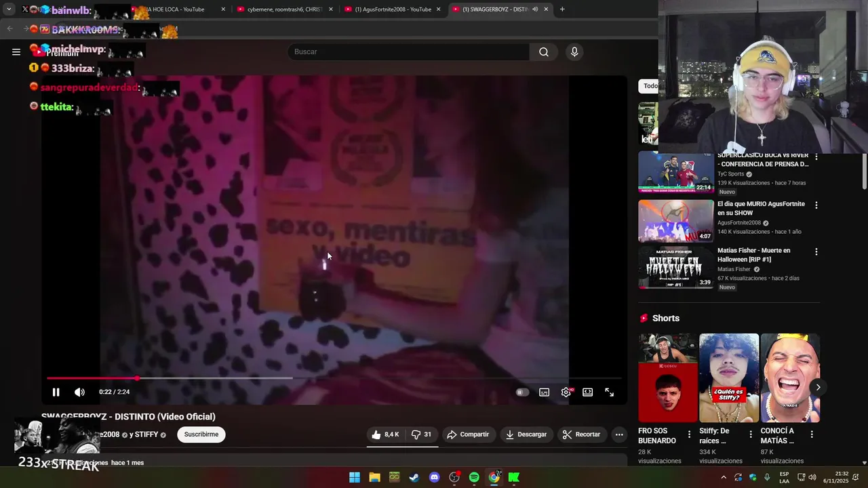Open video player settings gear
The width and height of the screenshot is (868, 488).
[x=566, y=392]
